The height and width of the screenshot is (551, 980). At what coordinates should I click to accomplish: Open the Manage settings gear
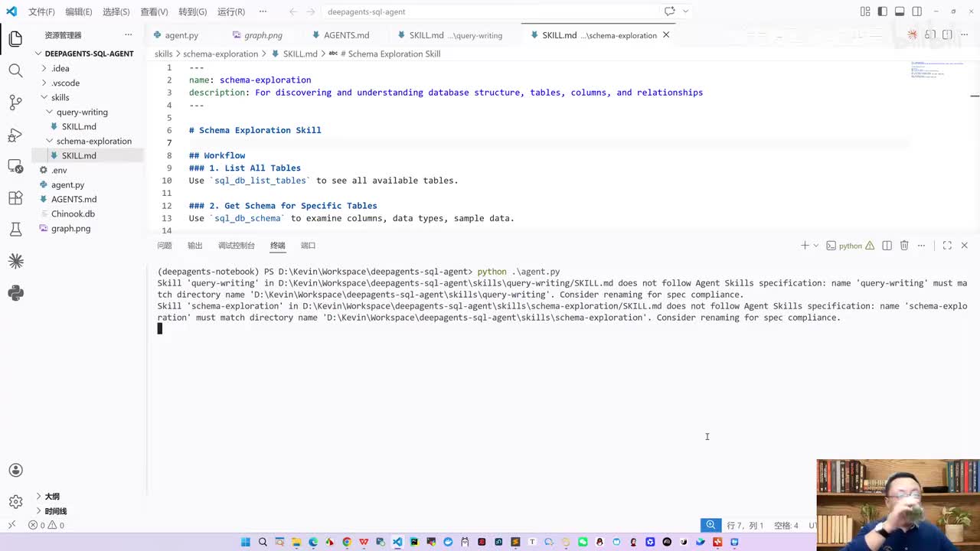click(x=15, y=502)
